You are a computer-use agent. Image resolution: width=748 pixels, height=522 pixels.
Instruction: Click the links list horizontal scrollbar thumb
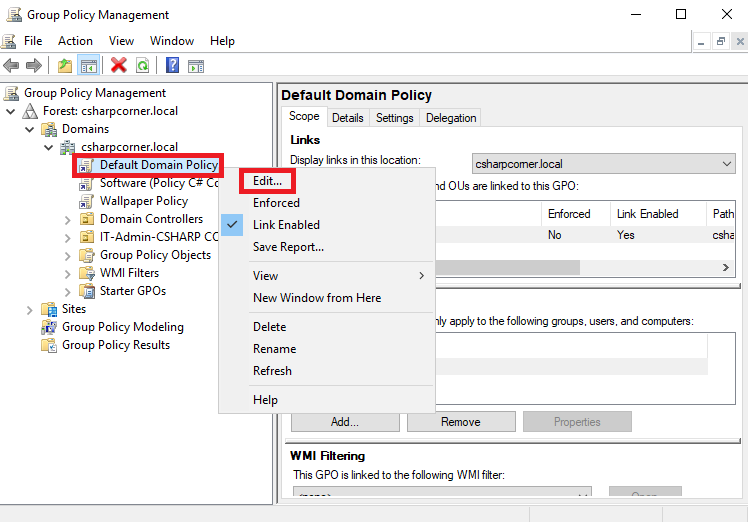pyautogui.click(x=507, y=268)
